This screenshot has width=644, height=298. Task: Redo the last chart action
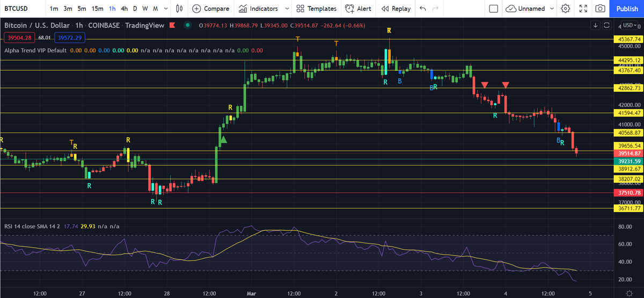436,9
